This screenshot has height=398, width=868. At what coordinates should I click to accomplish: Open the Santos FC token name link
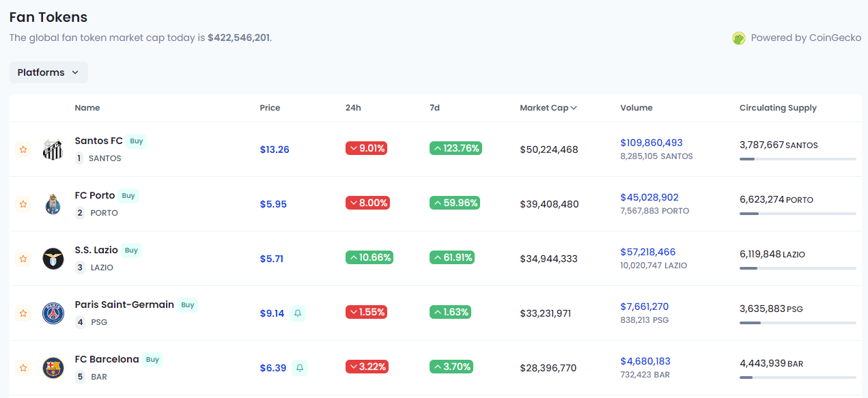pos(98,141)
